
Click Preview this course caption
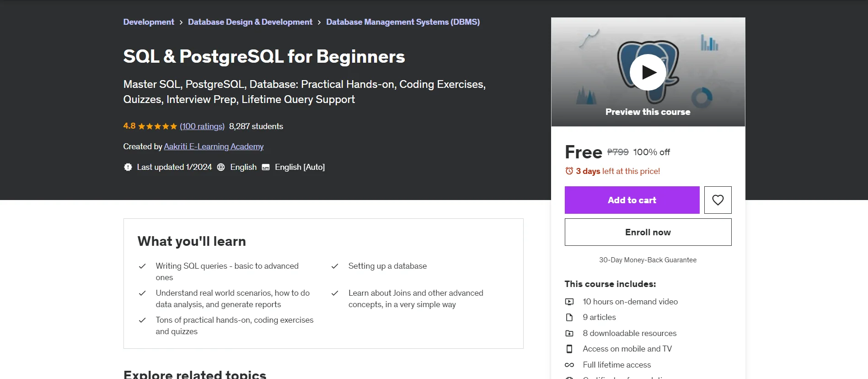[x=648, y=112]
